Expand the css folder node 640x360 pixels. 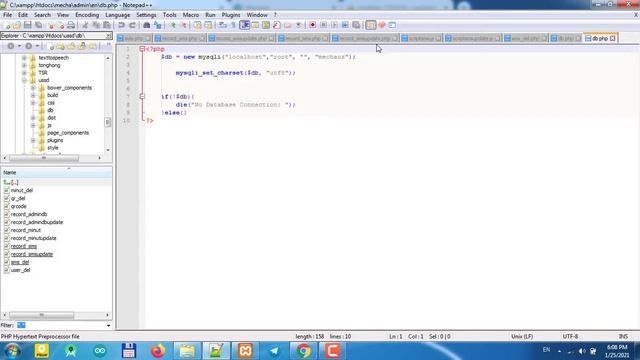(x=33, y=103)
